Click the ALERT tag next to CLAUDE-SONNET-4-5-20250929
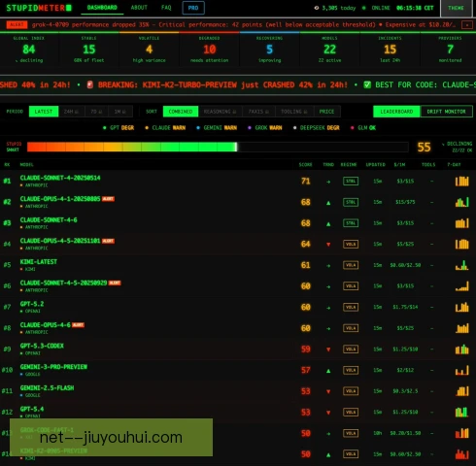Image resolution: width=476 pixels, height=466 pixels. [x=115, y=283]
